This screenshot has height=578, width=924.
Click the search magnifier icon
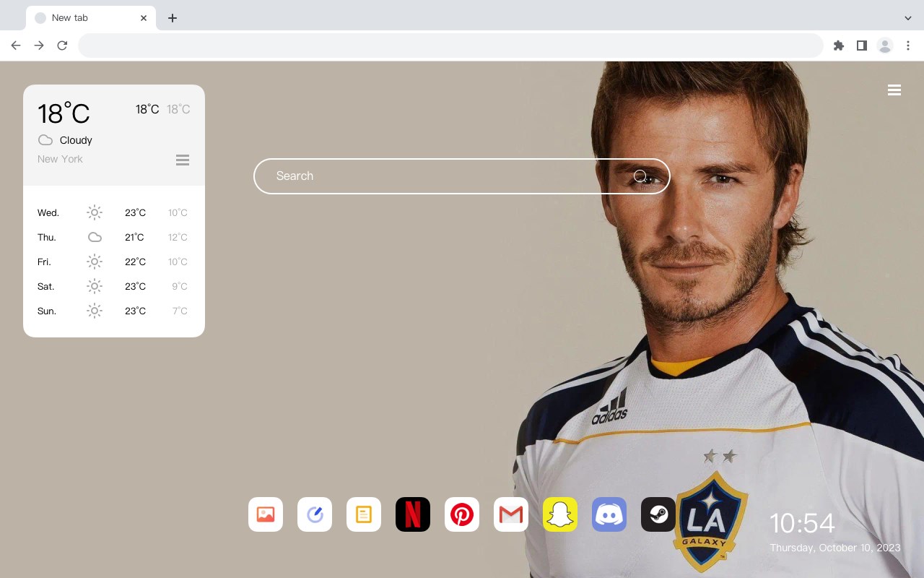coord(640,176)
